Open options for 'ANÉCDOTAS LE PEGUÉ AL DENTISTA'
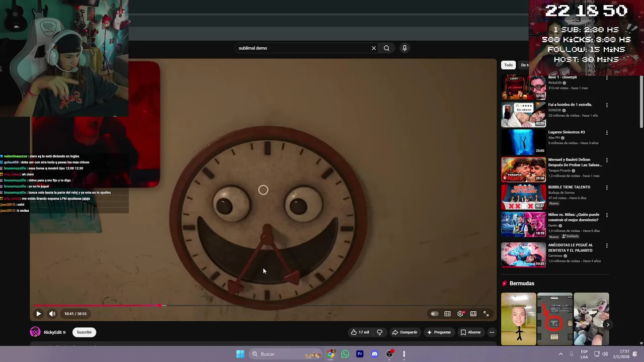 pyautogui.click(x=607, y=245)
